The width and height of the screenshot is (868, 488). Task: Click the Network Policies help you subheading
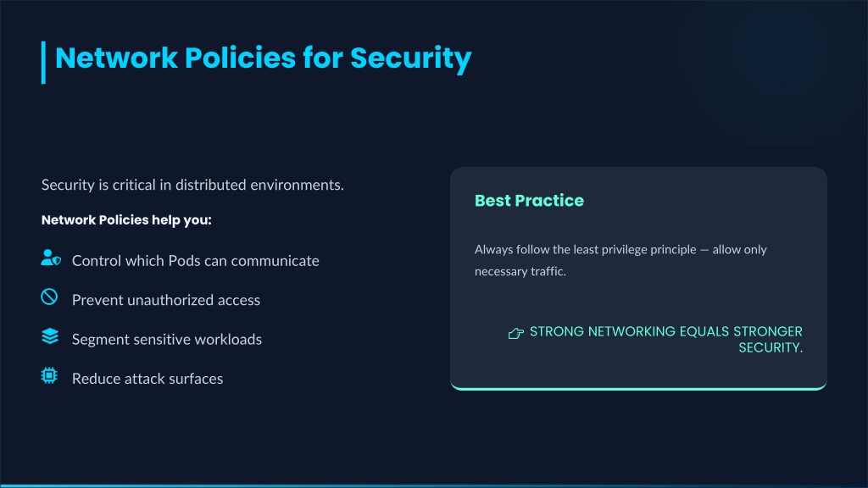[x=126, y=220]
